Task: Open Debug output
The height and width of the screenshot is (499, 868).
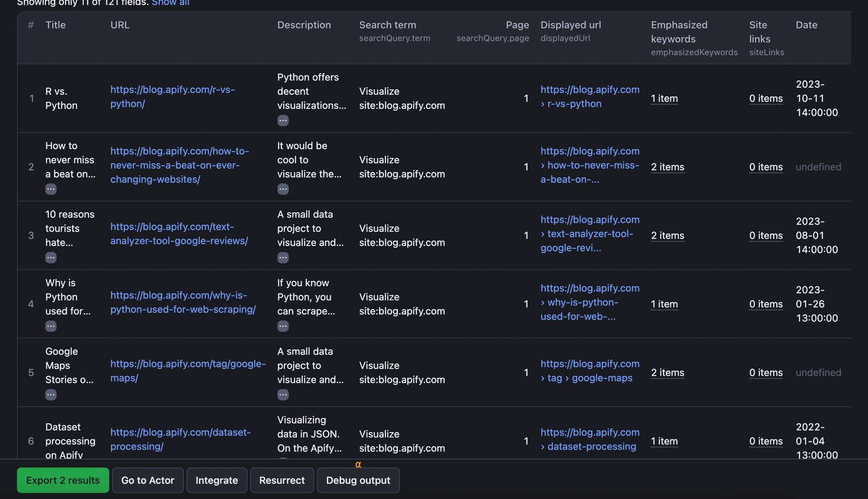Action: click(358, 480)
